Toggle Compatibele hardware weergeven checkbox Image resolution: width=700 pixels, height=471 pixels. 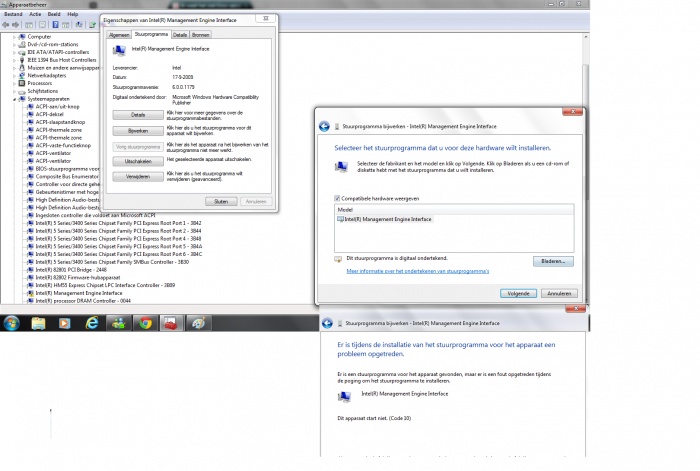(337, 198)
